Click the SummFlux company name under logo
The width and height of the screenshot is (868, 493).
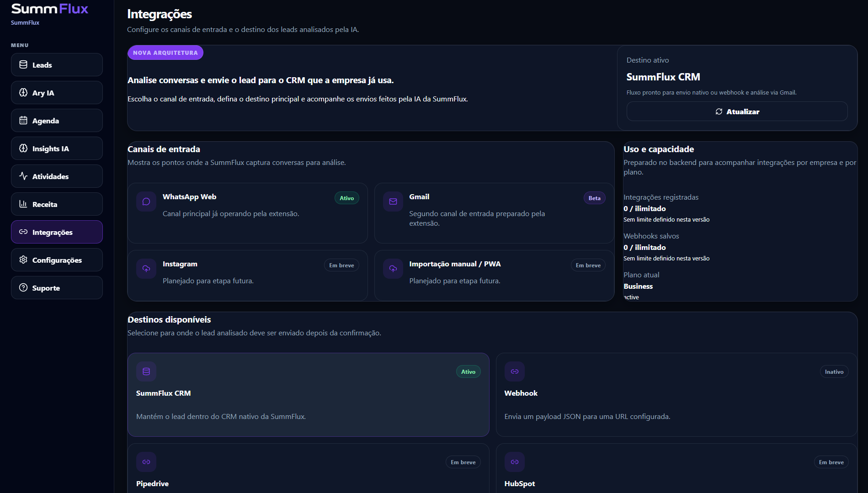[25, 23]
